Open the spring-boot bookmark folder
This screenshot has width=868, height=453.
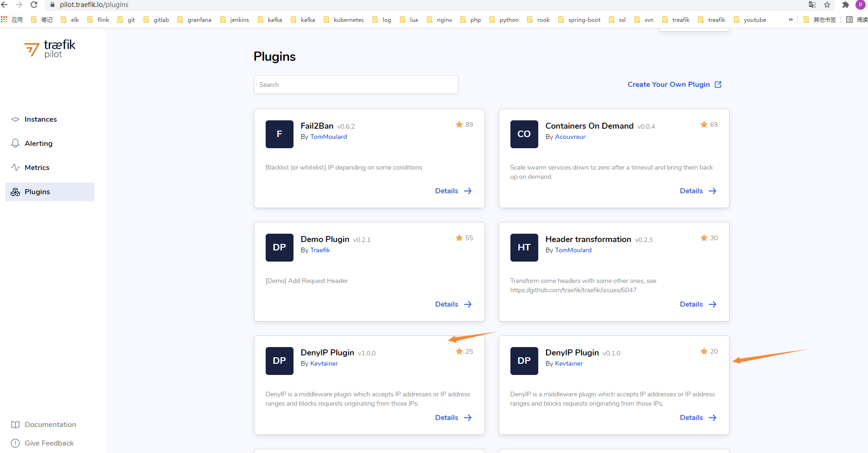coord(580,20)
